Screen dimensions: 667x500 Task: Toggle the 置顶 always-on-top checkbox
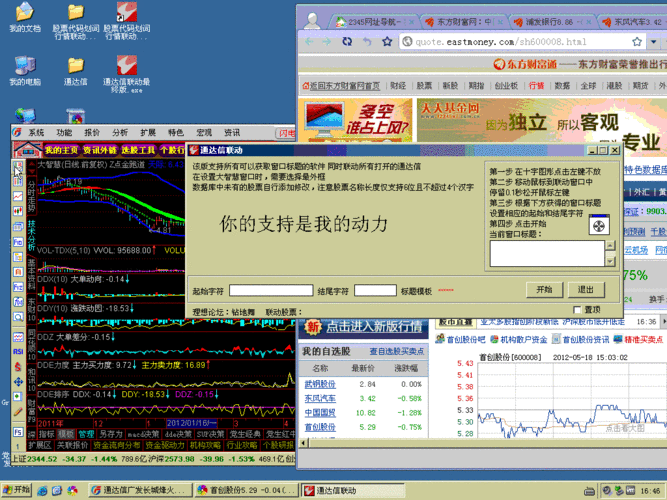[577, 310]
